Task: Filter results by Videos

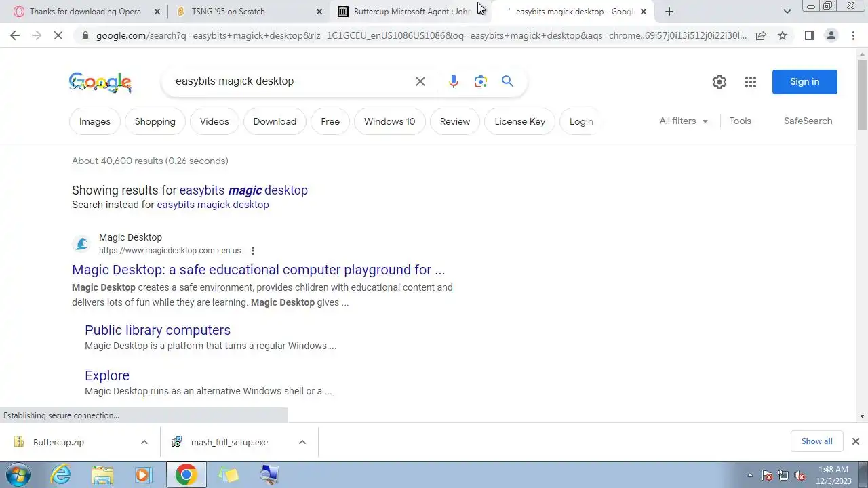Action: (x=214, y=121)
